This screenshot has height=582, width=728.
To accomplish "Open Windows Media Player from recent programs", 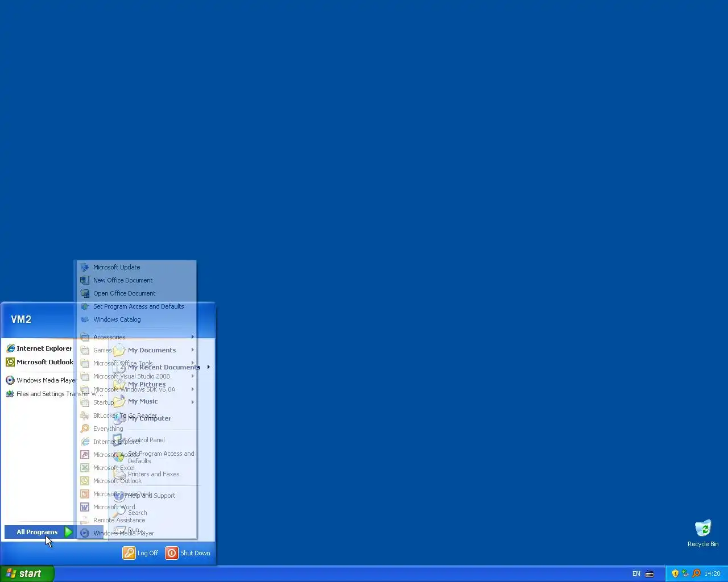I will [x=40, y=380].
